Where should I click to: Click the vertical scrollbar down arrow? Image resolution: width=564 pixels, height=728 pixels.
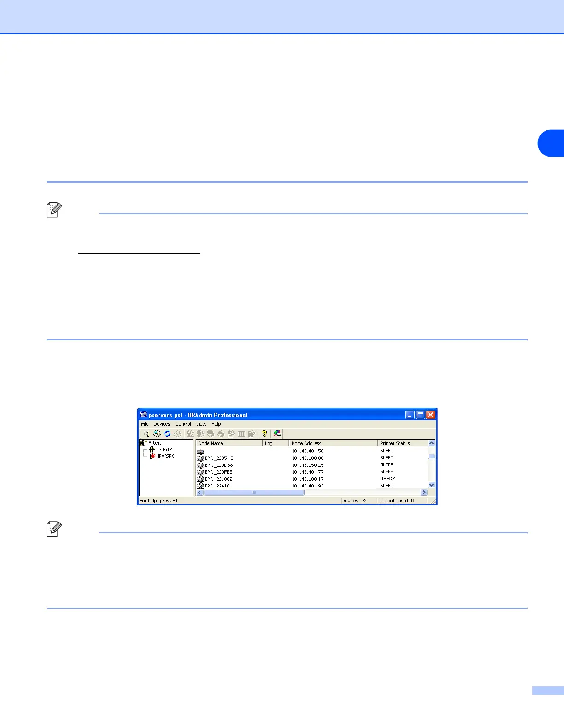click(432, 485)
